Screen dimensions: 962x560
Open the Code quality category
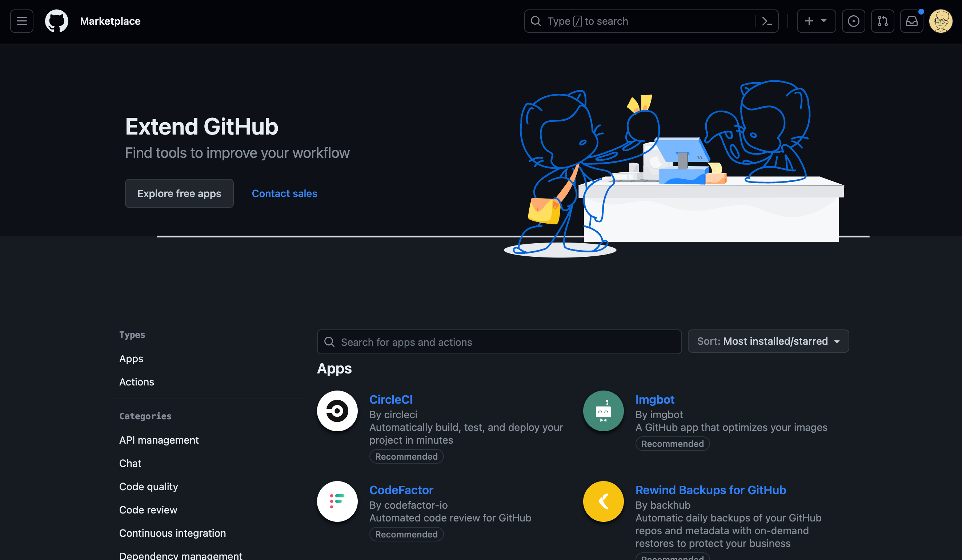click(x=148, y=486)
